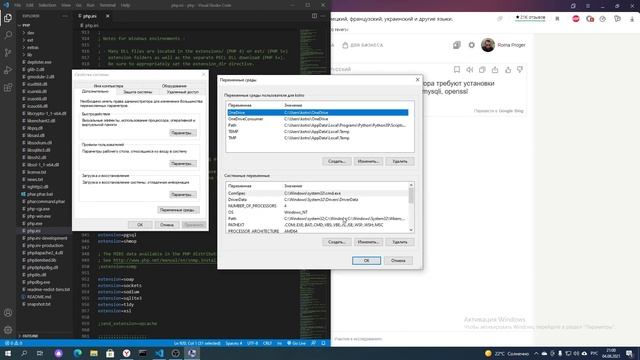Image resolution: width=640 pixels, height=360 pixels.
Task: Select ComSpec system variable row
Action: [x=318, y=193]
